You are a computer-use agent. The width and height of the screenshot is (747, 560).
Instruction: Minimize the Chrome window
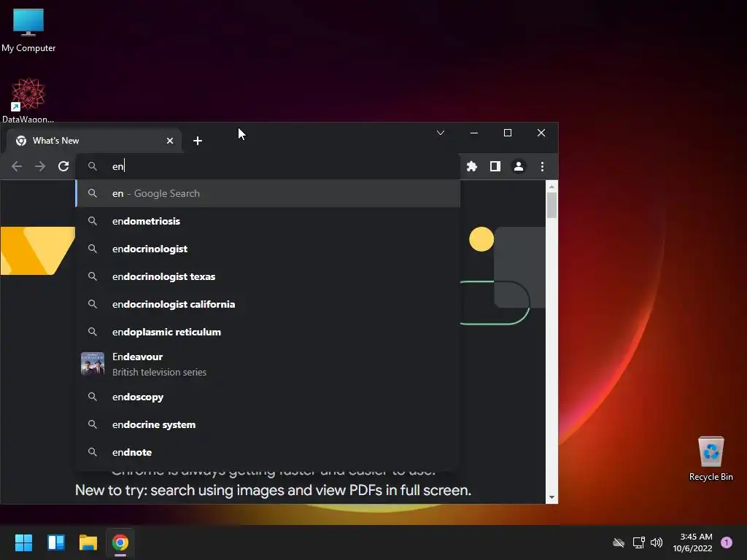click(474, 133)
